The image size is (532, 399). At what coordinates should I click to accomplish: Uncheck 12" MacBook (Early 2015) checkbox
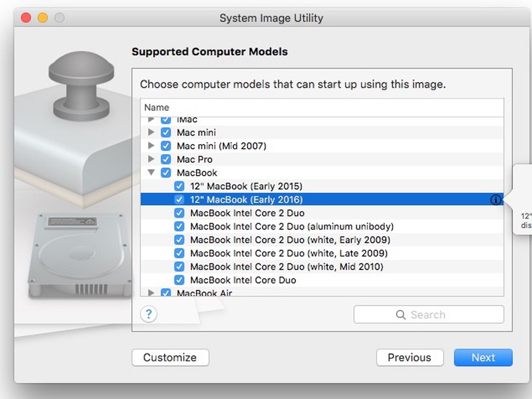[179, 186]
